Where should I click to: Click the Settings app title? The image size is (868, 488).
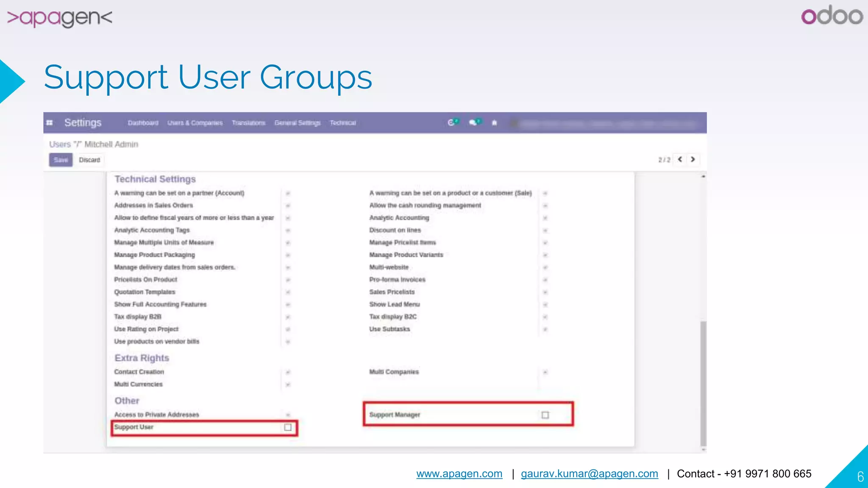pyautogui.click(x=83, y=122)
